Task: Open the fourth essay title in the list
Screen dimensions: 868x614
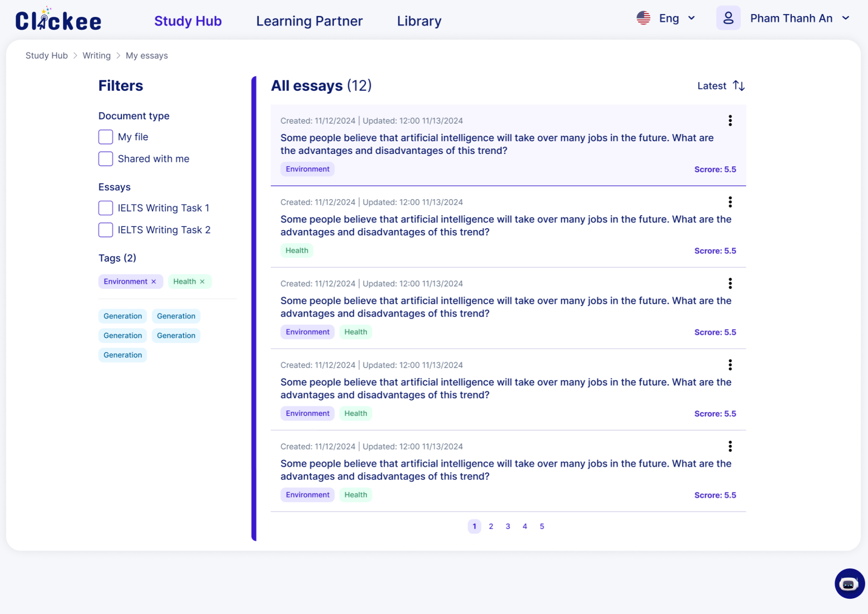Action: click(506, 388)
